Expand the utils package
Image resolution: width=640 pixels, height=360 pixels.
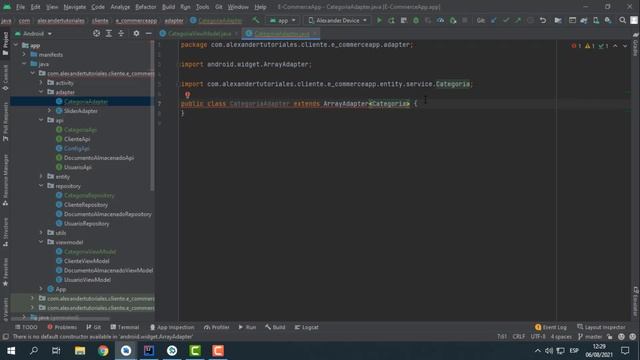pos(41,233)
